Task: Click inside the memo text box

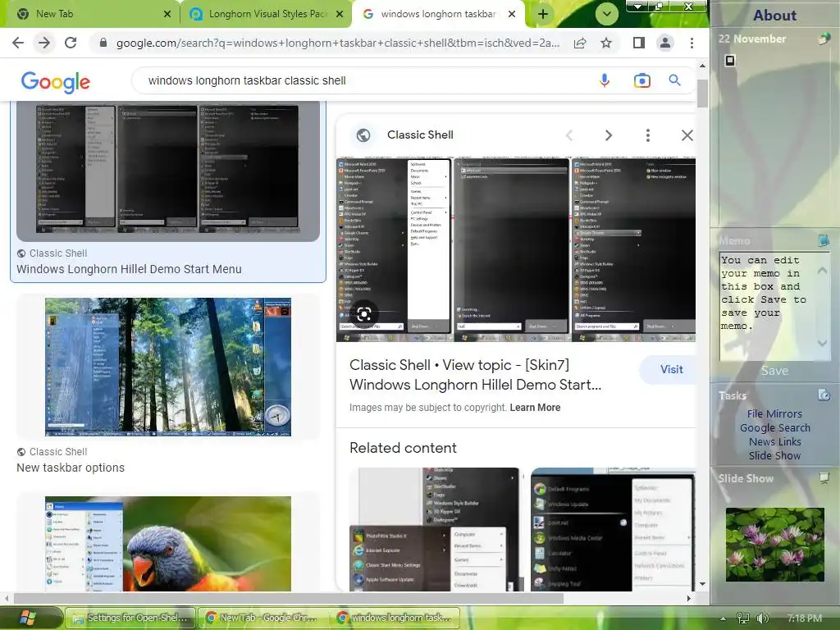Action: pos(768,305)
